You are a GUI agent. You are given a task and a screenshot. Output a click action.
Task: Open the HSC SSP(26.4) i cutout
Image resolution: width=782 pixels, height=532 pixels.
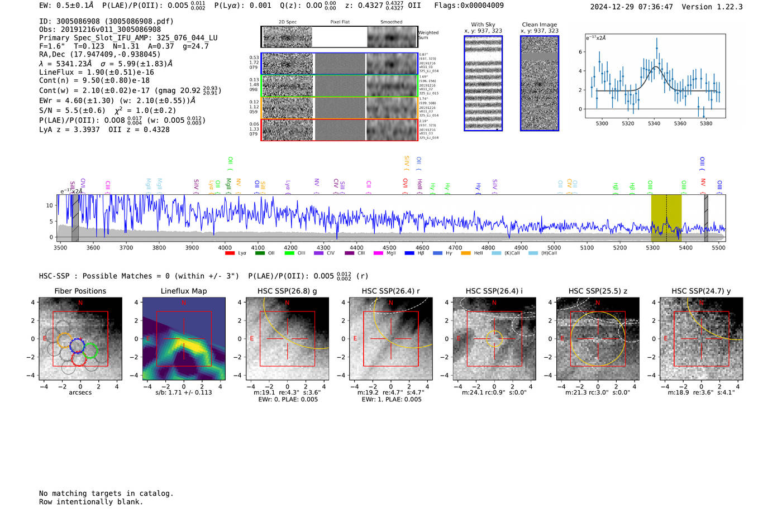pos(494,339)
